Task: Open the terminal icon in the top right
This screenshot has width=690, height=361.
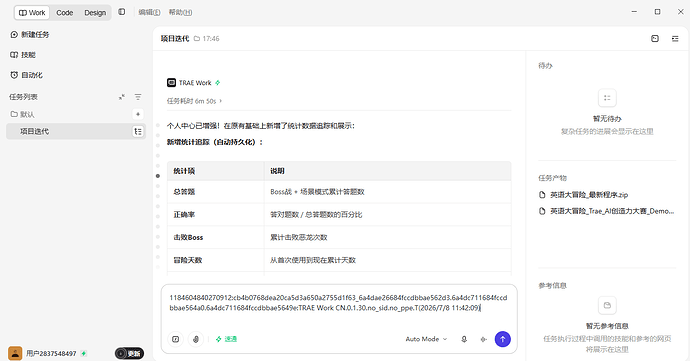Action: [x=655, y=39]
